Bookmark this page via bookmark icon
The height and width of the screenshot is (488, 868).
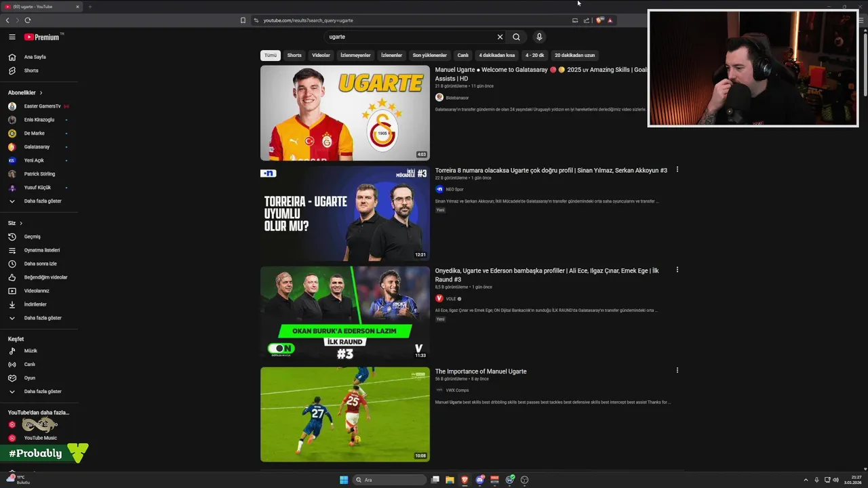[x=243, y=20]
